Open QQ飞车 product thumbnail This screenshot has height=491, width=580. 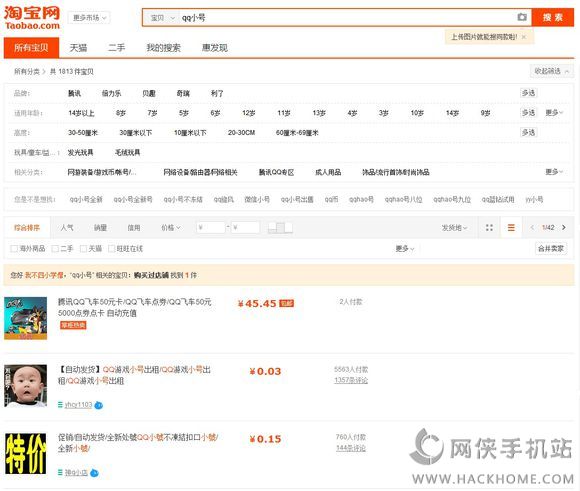pos(26,318)
